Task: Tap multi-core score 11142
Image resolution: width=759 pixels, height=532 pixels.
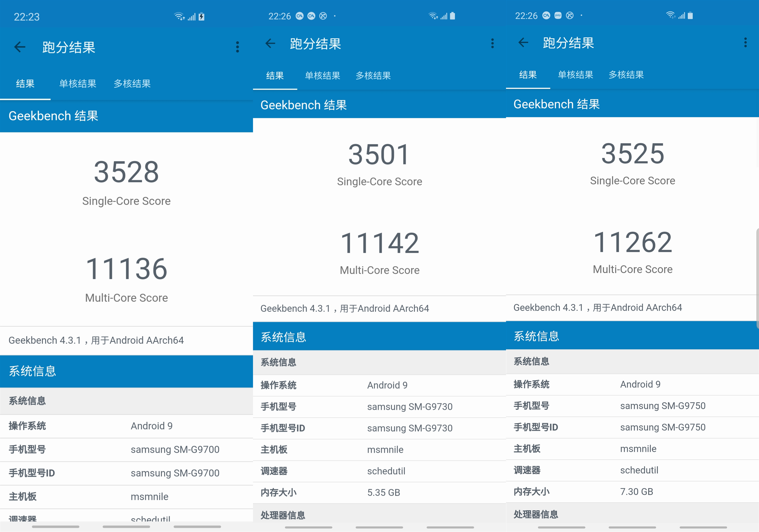Action: (380, 243)
